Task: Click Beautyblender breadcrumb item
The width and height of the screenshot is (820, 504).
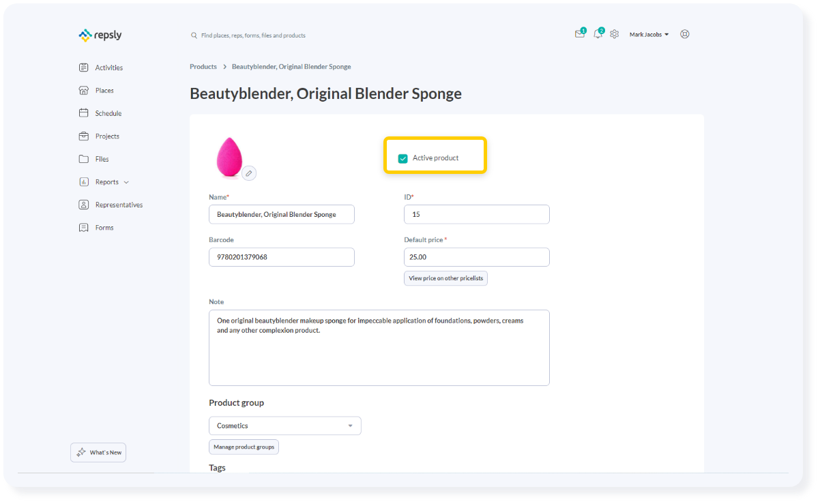Action: coord(291,67)
